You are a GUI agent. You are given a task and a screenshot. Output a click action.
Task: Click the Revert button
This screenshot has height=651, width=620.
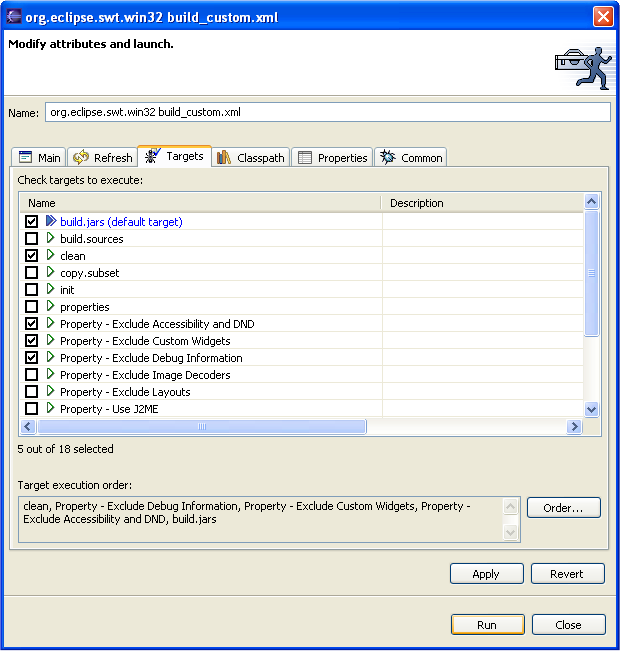pos(568,574)
